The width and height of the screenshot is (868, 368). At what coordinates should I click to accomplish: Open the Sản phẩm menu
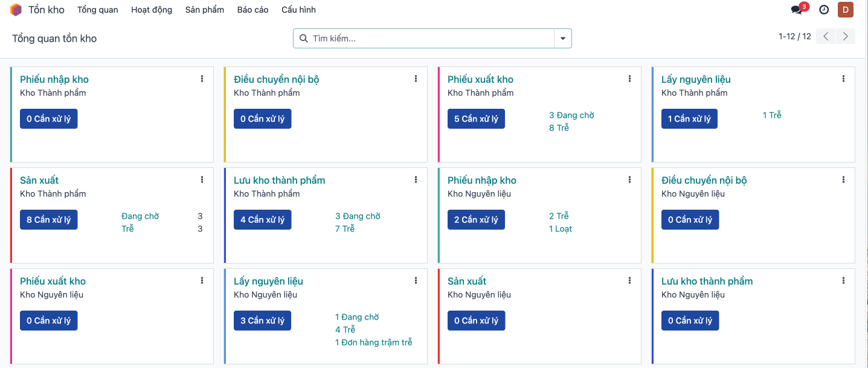(205, 10)
